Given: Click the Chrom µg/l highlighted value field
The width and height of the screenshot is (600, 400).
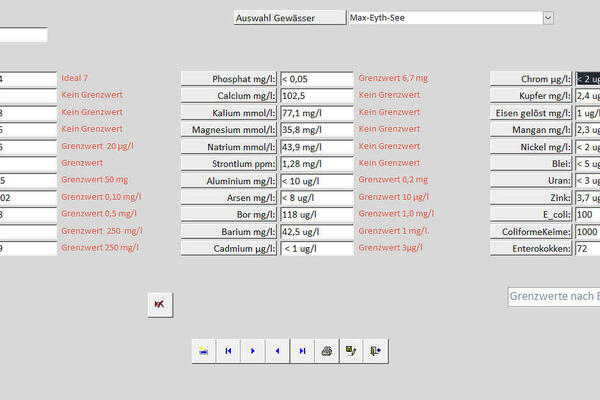Looking at the screenshot, I should 587,79.
